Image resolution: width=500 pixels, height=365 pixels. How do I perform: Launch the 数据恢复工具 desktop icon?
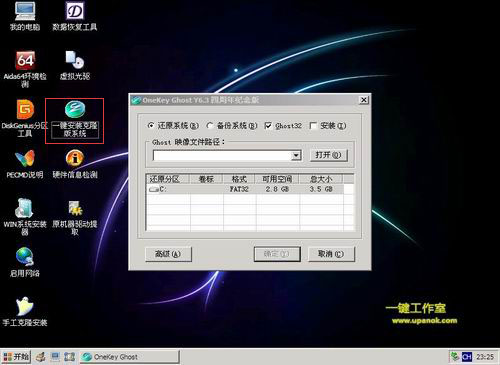(x=75, y=16)
